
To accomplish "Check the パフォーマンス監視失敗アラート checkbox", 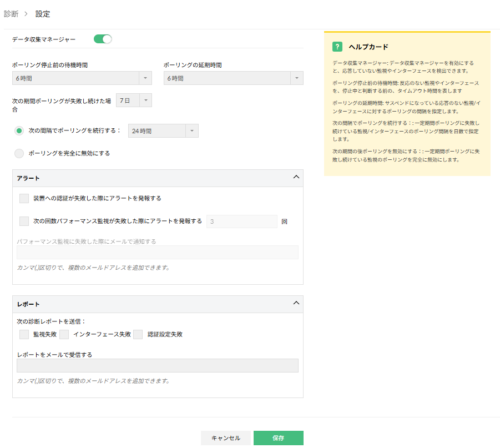I will click(24, 221).
